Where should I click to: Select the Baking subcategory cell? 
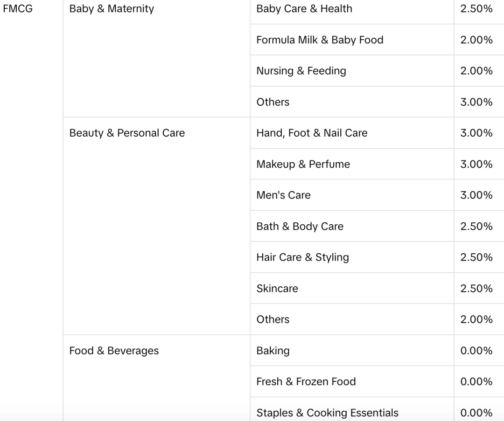(273, 351)
